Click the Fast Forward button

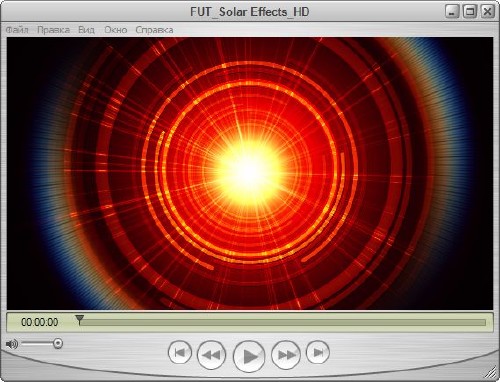pyautogui.click(x=286, y=355)
